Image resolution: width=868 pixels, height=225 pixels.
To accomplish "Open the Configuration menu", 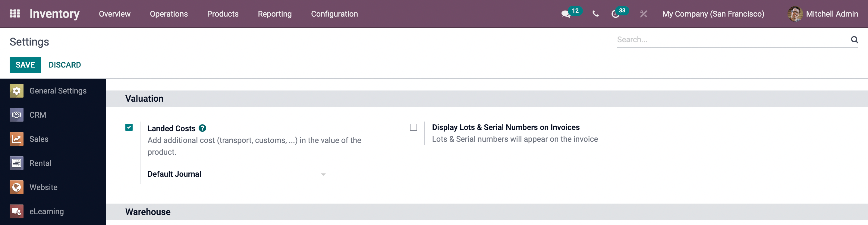I will point(334,14).
